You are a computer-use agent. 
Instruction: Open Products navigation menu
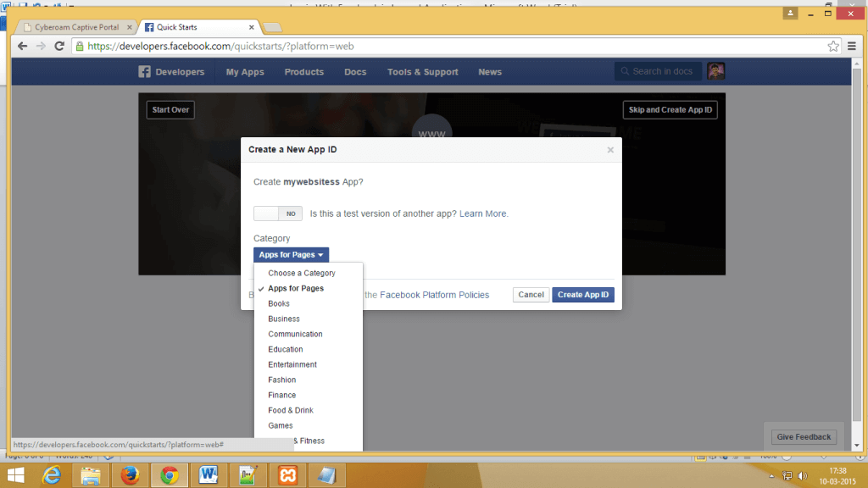pyautogui.click(x=304, y=72)
